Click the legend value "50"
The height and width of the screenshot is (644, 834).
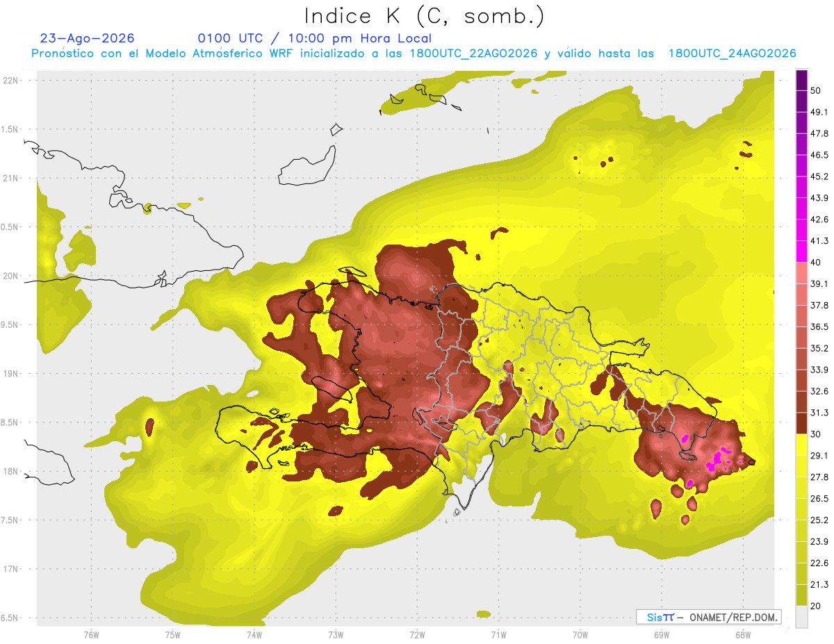click(x=816, y=90)
